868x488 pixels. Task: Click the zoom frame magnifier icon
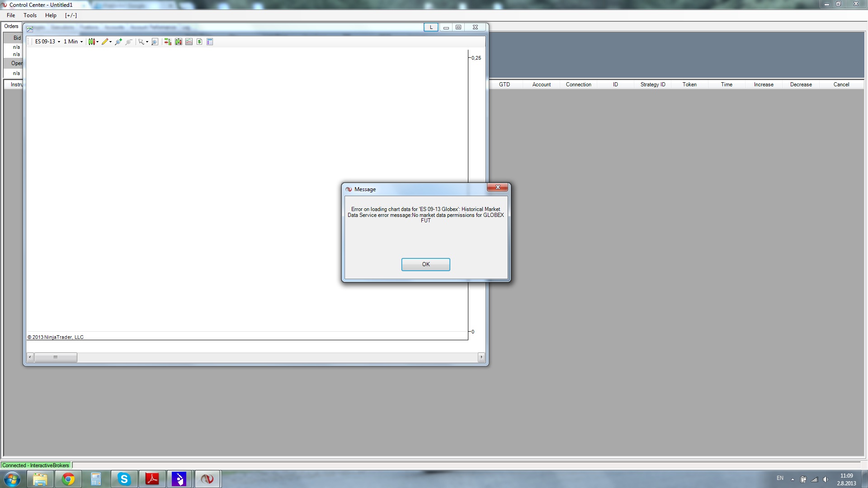155,42
